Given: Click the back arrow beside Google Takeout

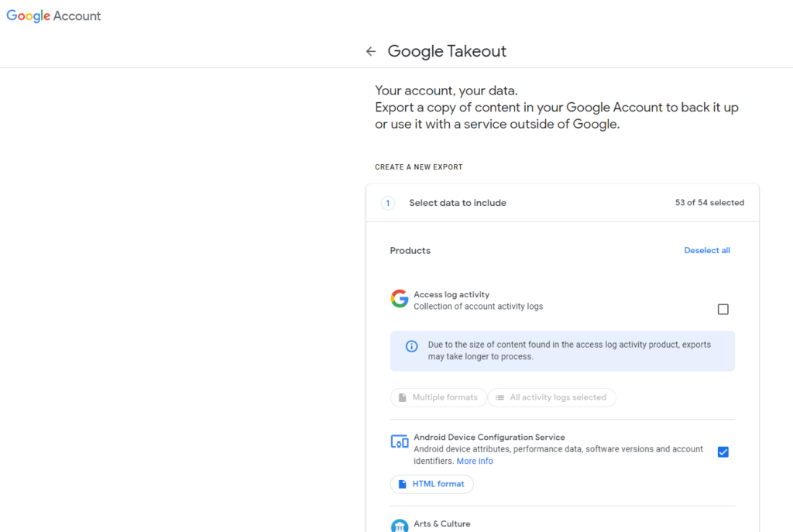Looking at the screenshot, I should (x=371, y=50).
